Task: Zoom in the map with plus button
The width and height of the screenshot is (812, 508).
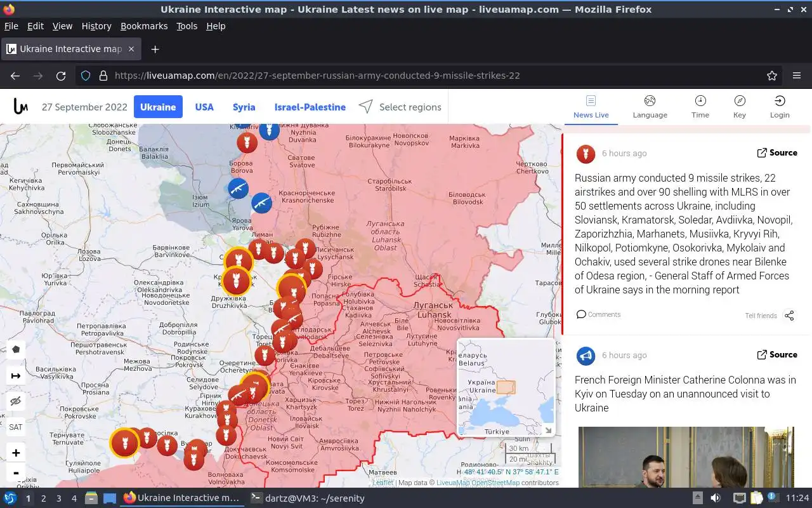Action: click(16, 453)
